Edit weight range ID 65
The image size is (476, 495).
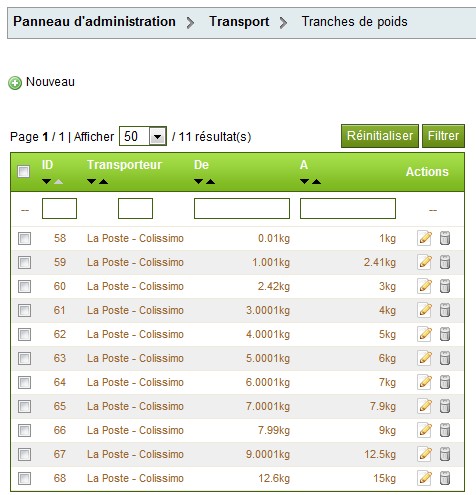425,406
